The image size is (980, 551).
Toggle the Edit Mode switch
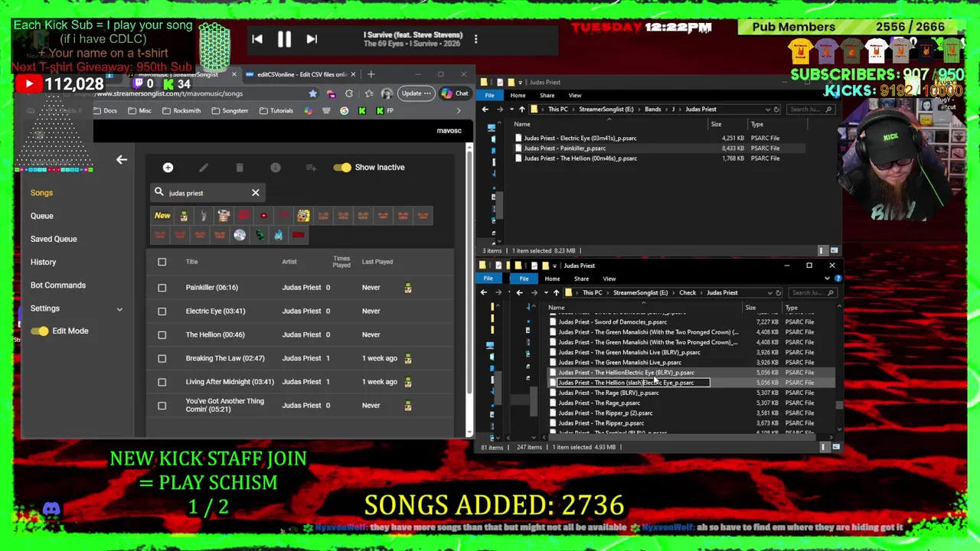(40, 331)
